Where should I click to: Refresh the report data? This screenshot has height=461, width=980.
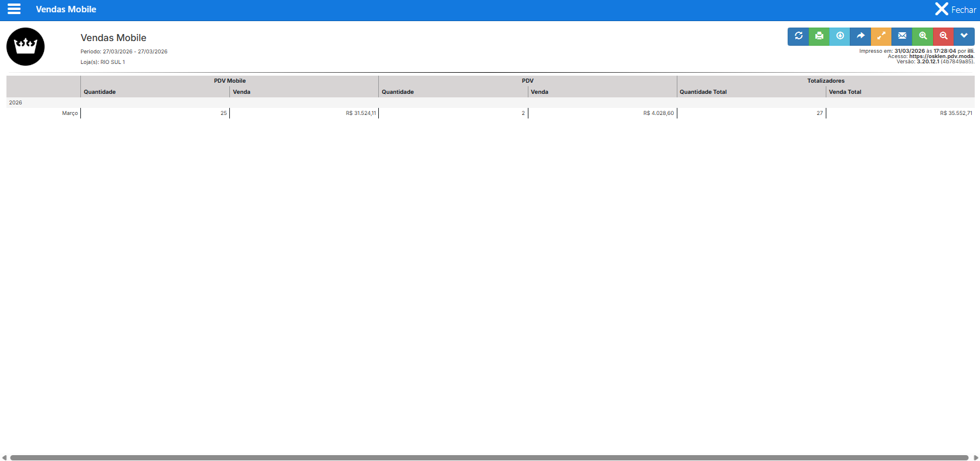798,36
